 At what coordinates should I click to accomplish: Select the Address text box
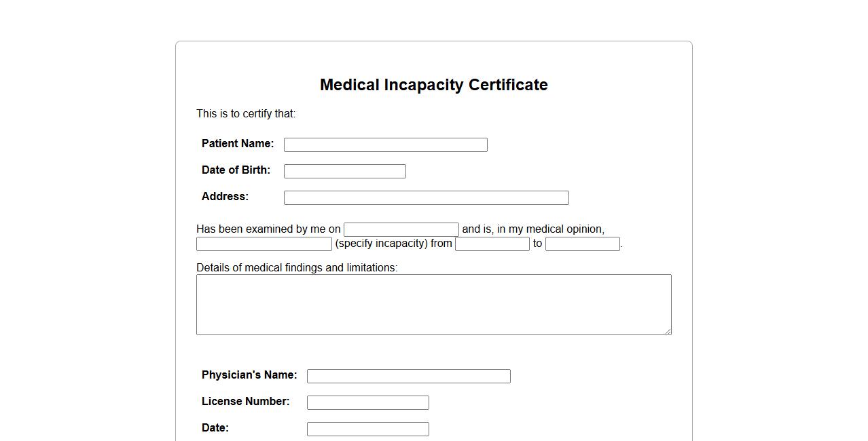[x=426, y=197]
